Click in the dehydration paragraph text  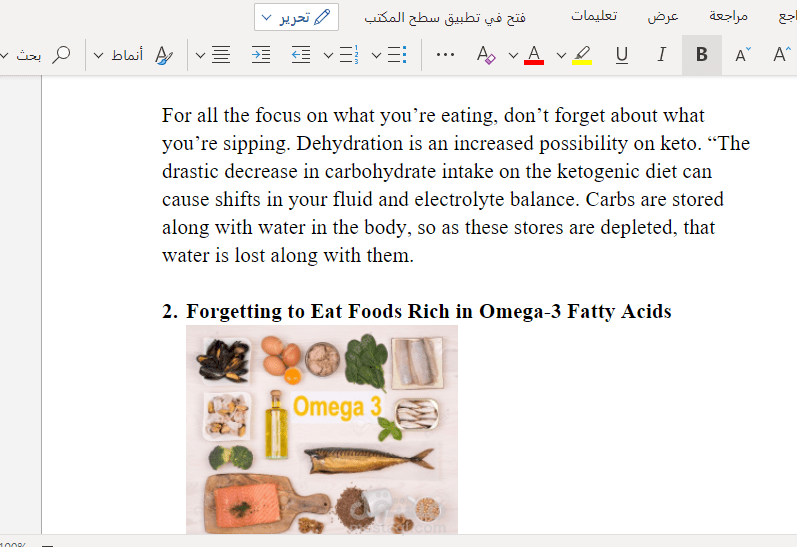coord(455,186)
